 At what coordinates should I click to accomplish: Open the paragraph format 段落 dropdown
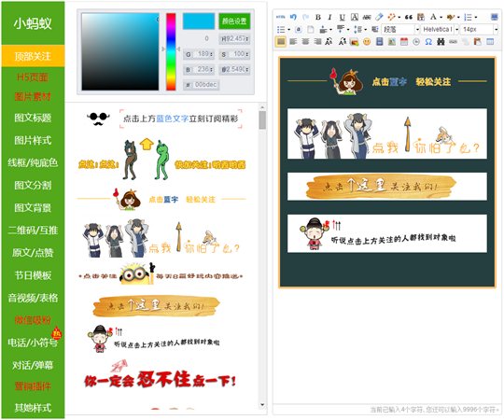(400, 30)
